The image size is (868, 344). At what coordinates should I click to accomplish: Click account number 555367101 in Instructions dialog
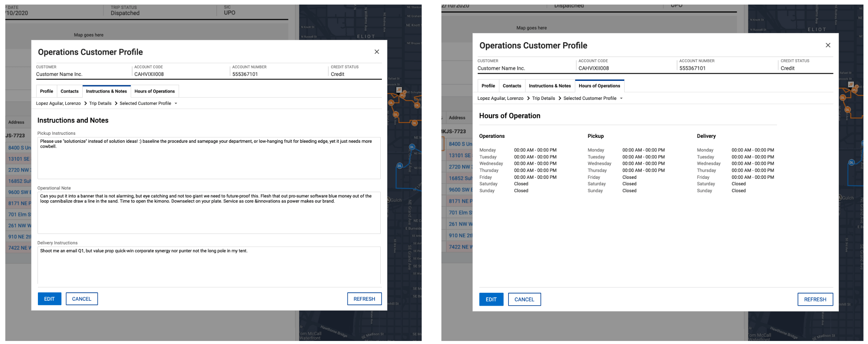click(x=245, y=74)
